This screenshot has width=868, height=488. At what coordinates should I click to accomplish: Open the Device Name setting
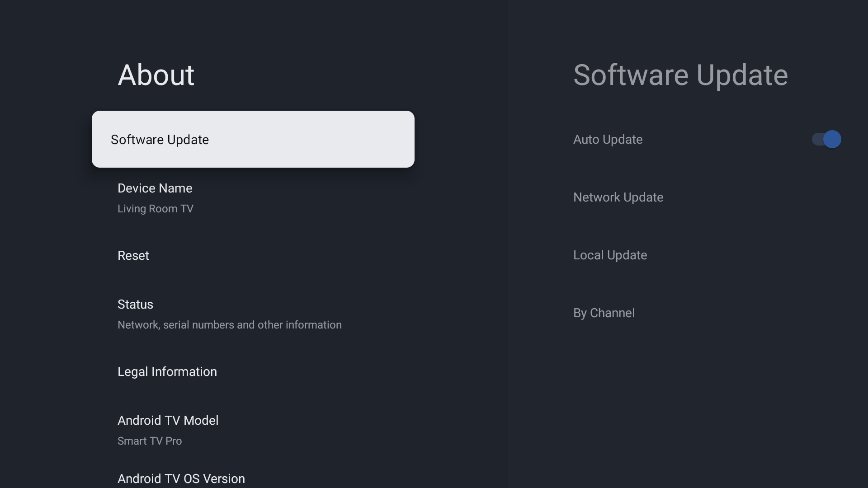click(155, 188)
